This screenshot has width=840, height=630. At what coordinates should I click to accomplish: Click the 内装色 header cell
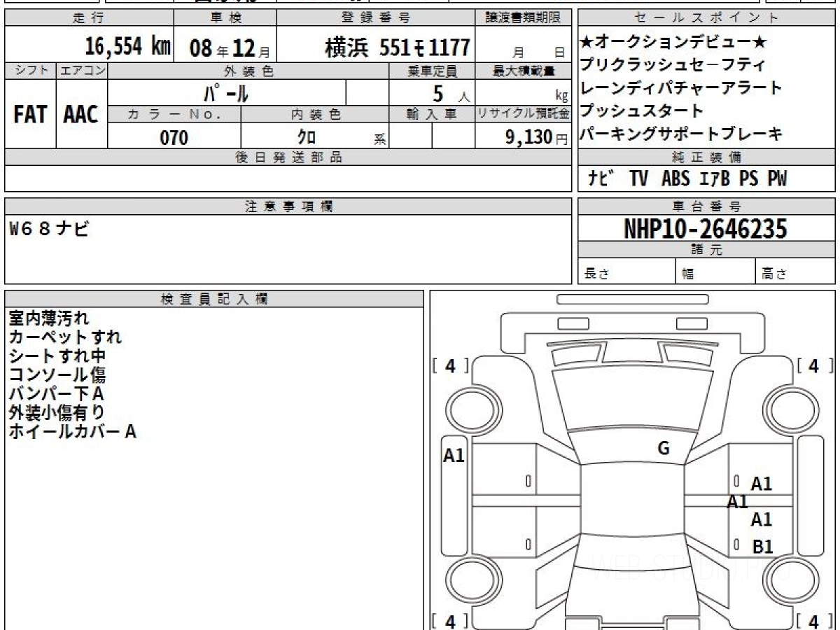coord(315,114)
